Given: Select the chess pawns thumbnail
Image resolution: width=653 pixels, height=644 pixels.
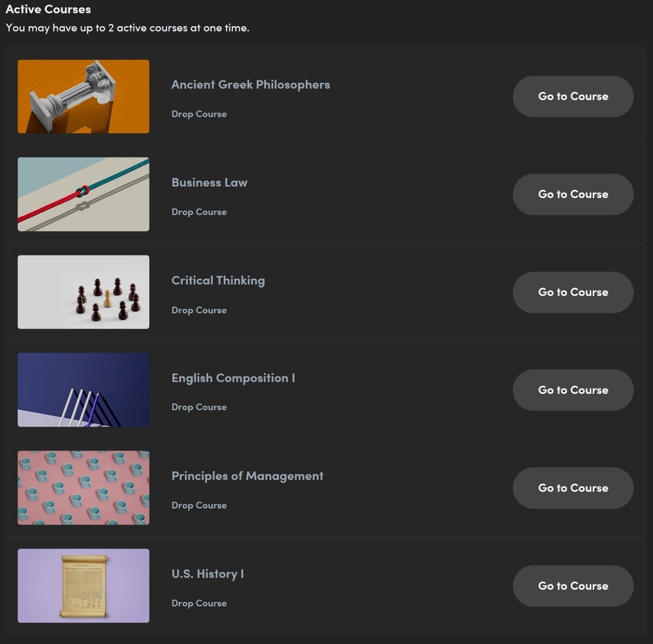Looking at the screenshot, I should click(83, 292).
